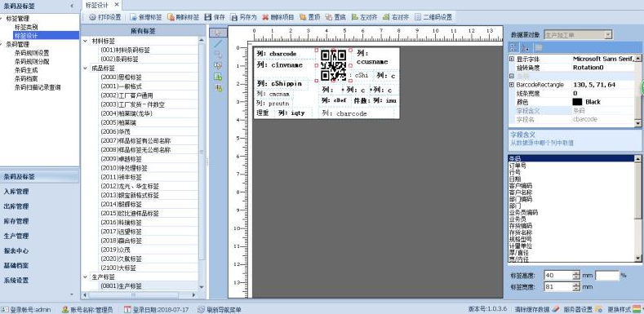Select the line drawing tool
The width and height of the screenshot is (644, 314).
[x=218, y=43]
